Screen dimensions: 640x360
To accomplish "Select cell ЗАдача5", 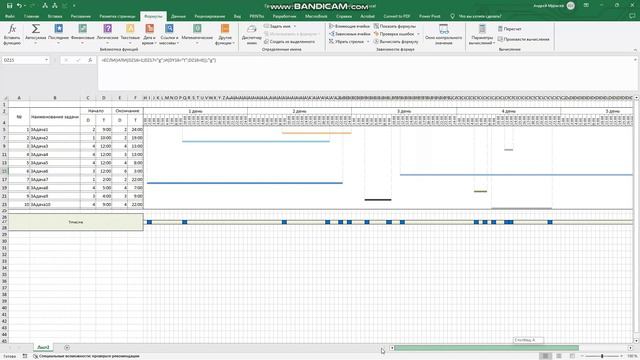I will click(55, 163).
